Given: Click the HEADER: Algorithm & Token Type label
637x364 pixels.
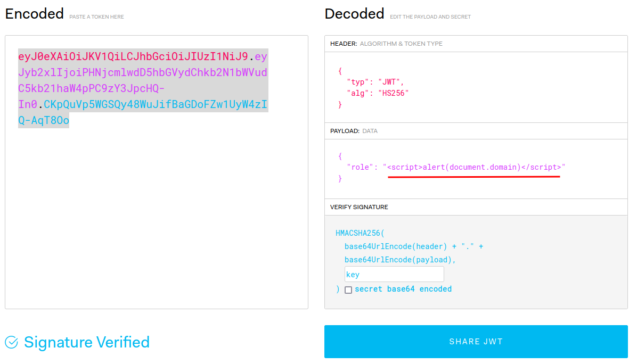Looking at the screenshot, I should (x=386, y=44).
